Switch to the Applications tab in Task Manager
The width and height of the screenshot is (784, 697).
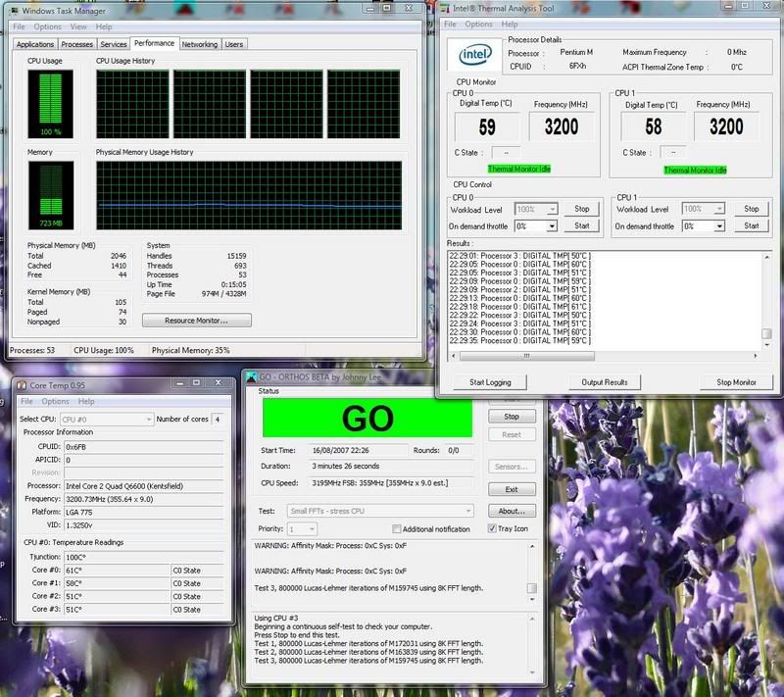click(35, 44)
